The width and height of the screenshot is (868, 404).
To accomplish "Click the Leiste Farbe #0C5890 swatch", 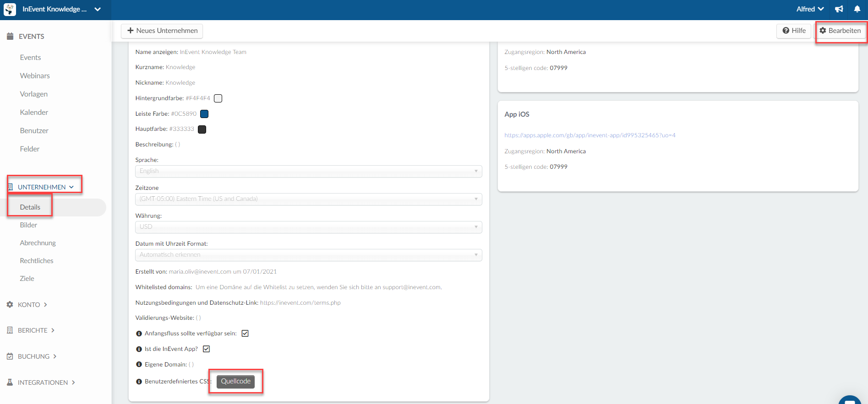I will [x=204, y=114].
